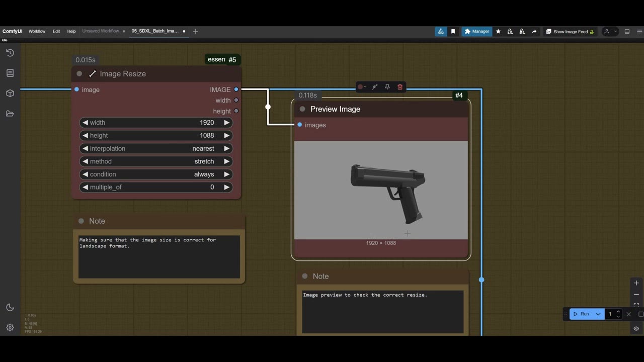The height and width of the screenshot is (362, 644).
Task: Click Show Image Feed button
Action: coord(570,31)
